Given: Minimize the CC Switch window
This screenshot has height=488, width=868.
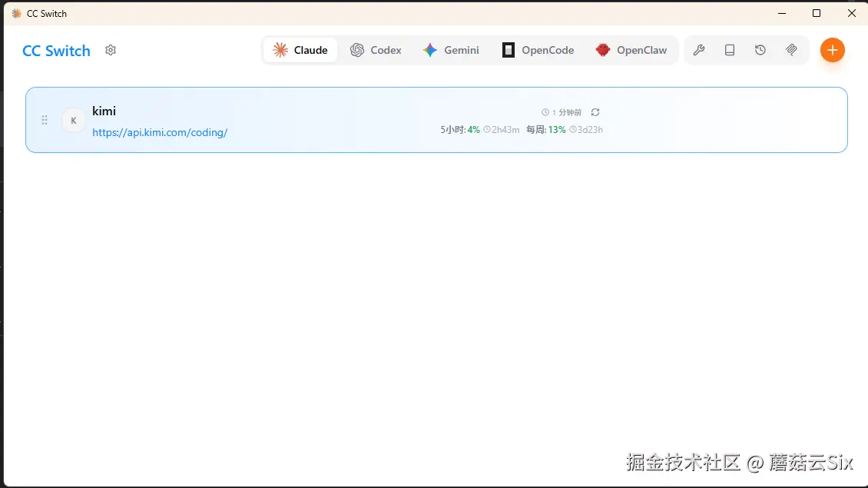Looking at the screenshot, I should [782, 13].
